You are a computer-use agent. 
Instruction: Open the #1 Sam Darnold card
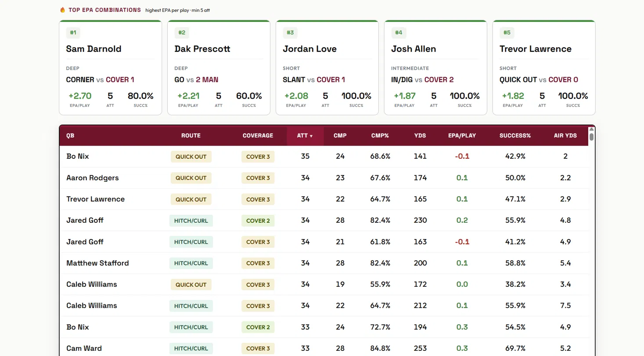coord(110,68)
